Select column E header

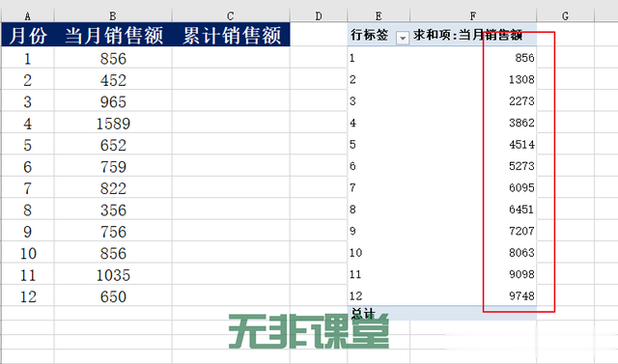pyautogui.click(x=379, y=16)
